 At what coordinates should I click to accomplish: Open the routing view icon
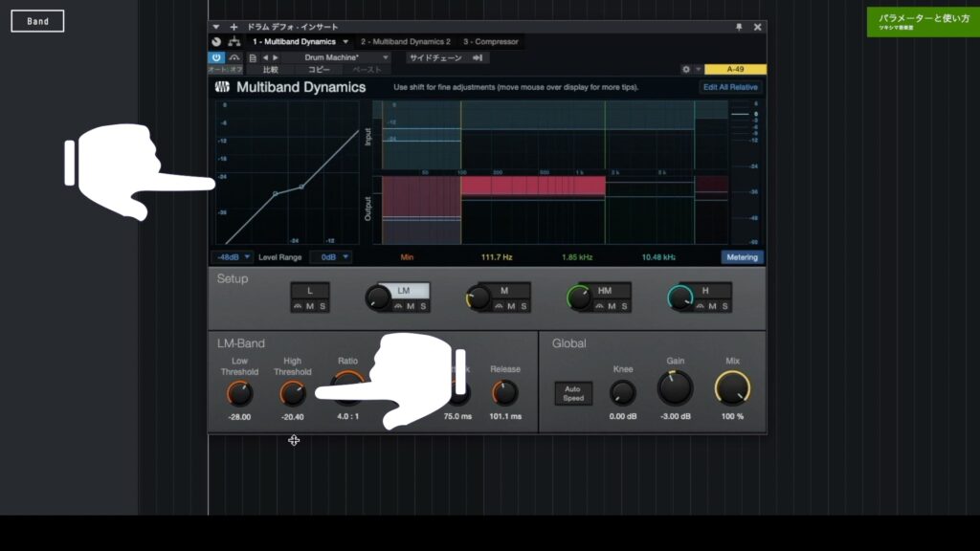(234, 42)
